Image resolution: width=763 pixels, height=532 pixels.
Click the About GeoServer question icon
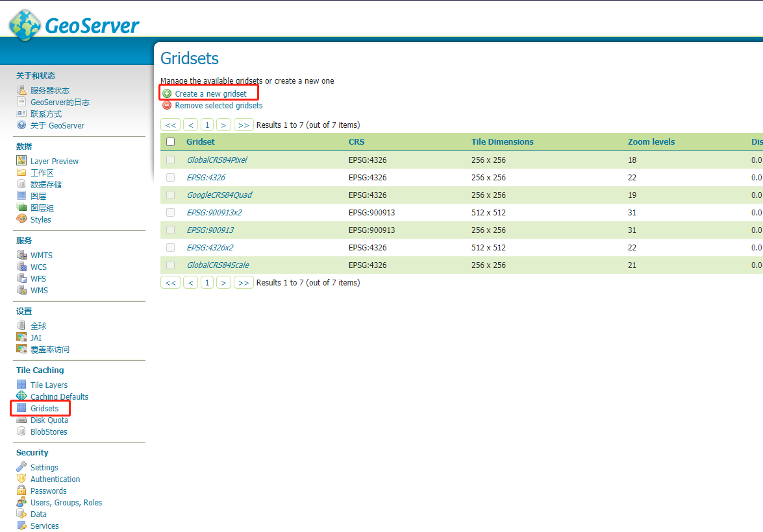click(x=21, y=125)
